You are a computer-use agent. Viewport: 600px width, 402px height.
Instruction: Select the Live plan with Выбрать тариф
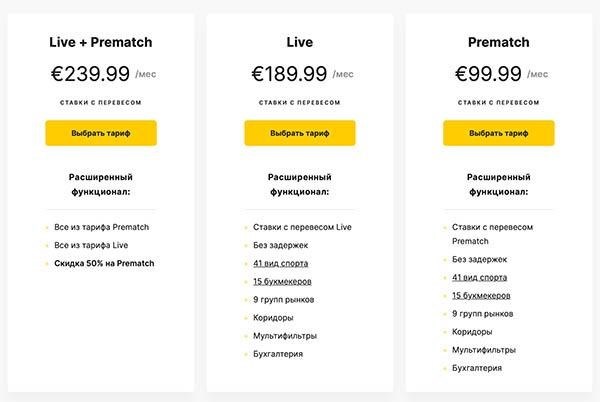tap(300, 133)
